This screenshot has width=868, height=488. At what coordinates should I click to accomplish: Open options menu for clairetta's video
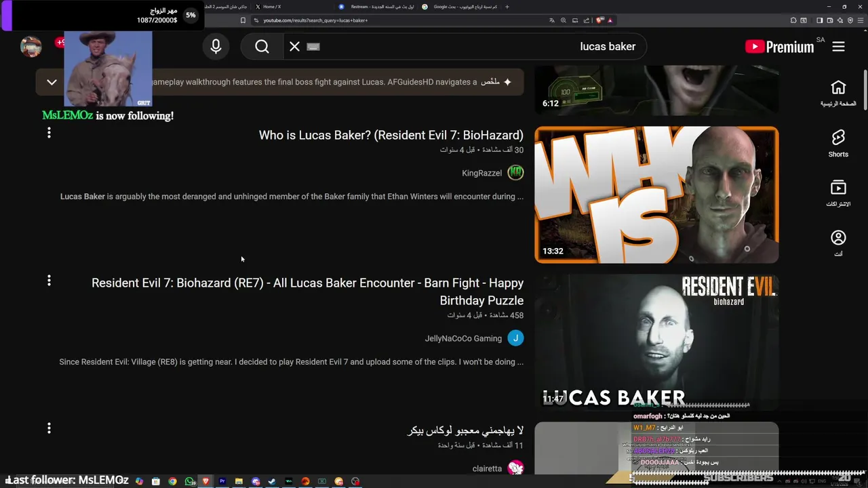[x=49, y=428]
